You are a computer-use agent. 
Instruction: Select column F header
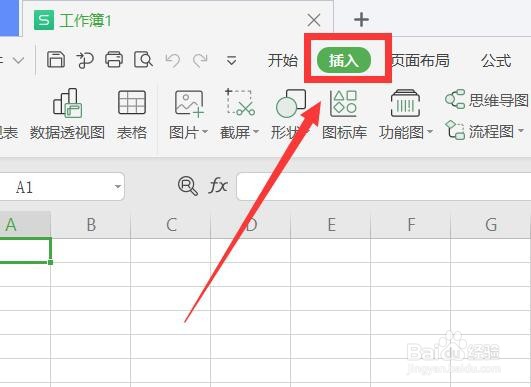pos(411,225)
